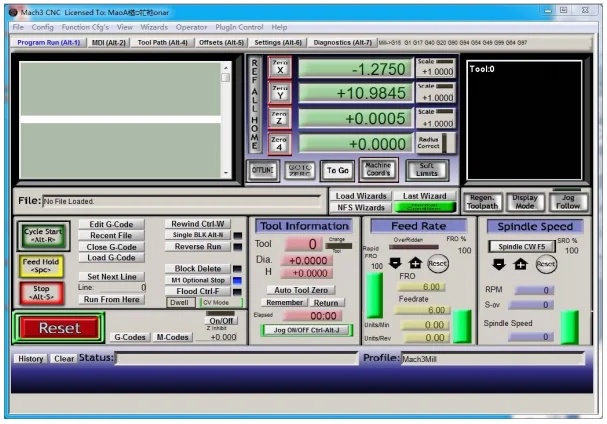Click the feed rate override down arrow

(394, 263)
